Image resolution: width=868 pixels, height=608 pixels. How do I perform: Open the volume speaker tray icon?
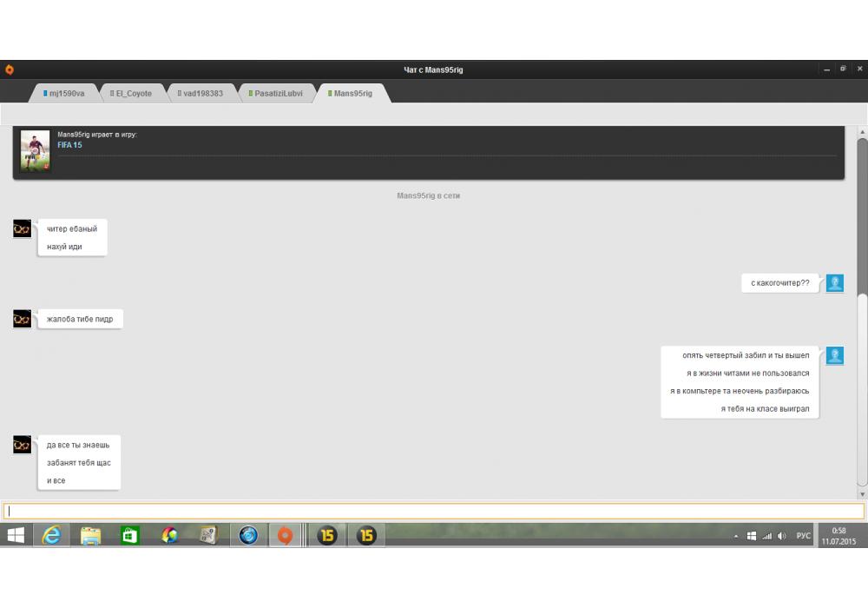[782, 536]
